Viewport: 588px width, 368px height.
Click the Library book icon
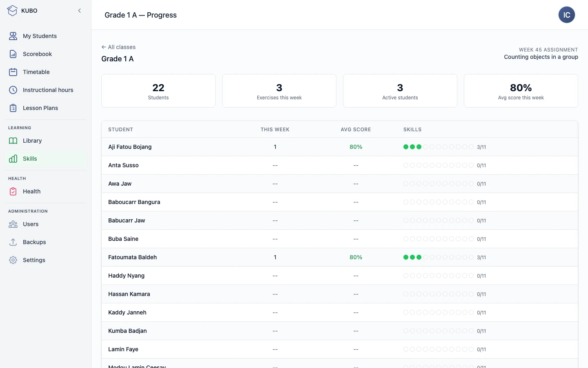[x=13, y=141]
